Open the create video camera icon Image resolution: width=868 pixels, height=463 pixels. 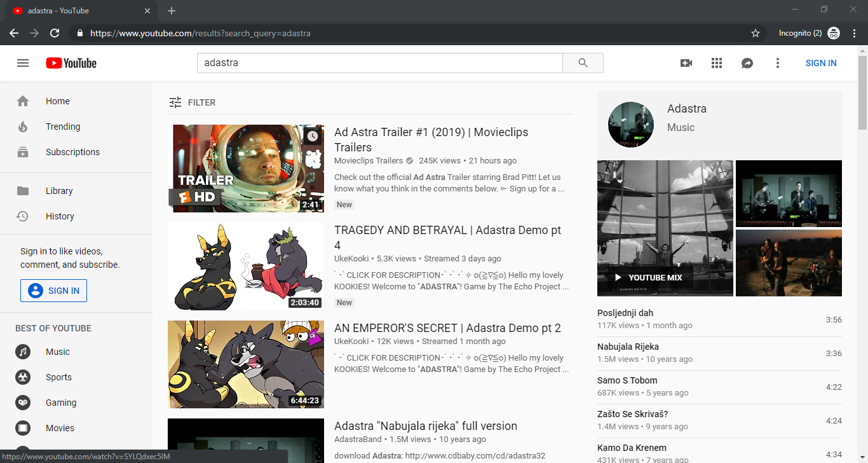click(x=686, y=63)
